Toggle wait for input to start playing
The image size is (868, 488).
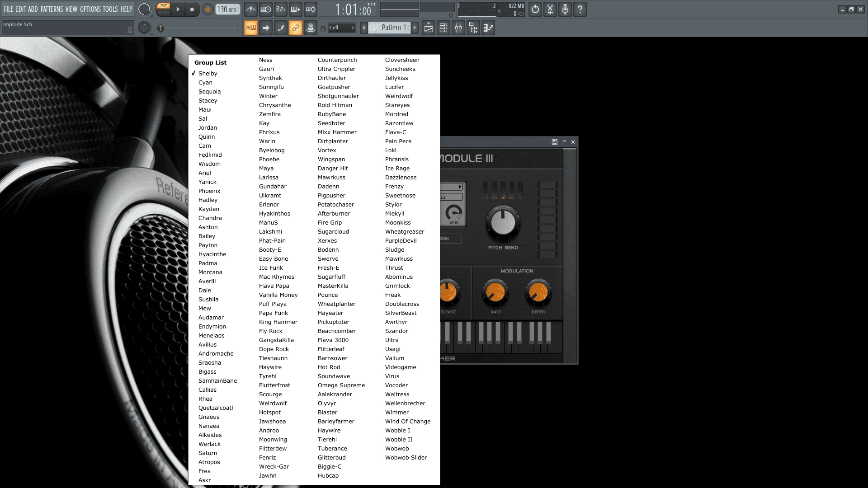pos(266,9)
